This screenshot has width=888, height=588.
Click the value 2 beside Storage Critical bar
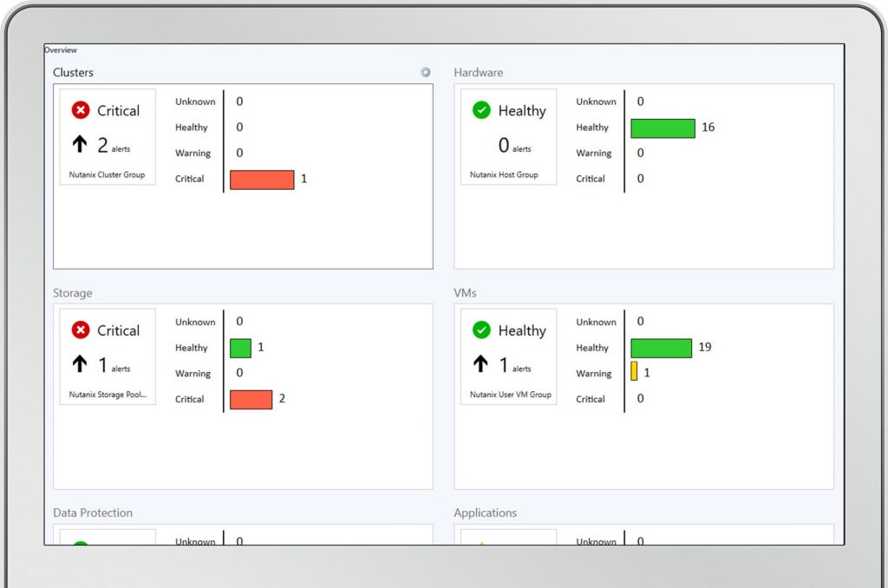coord(282,398)
